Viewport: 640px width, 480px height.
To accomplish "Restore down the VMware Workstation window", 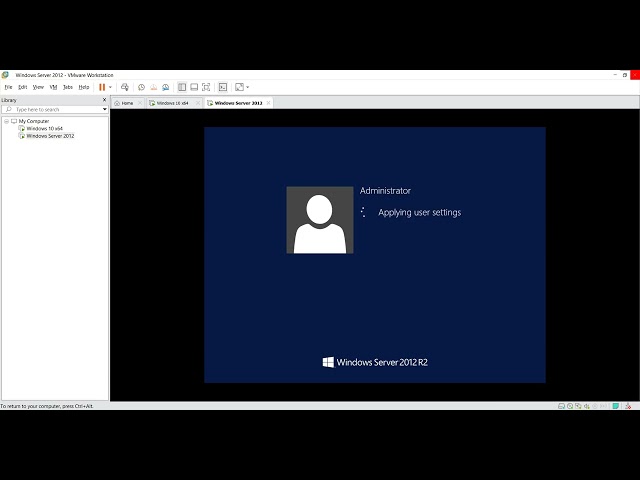I will coord(625,75).
